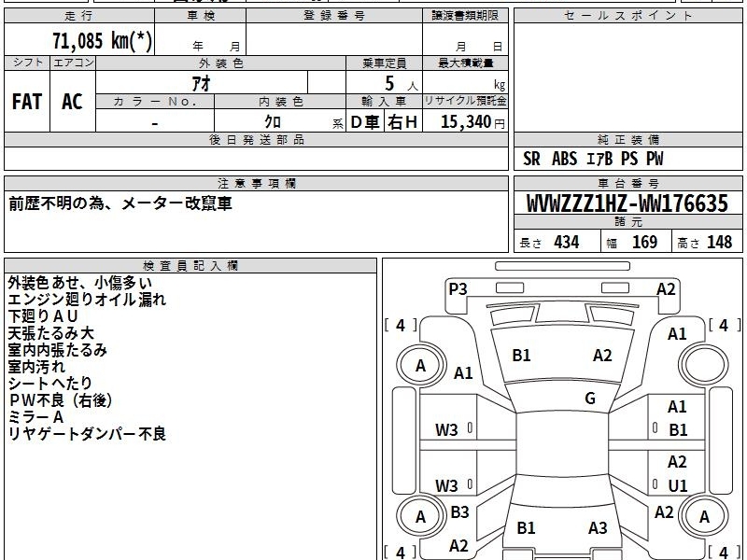Select the line シートへたり
This screenshot has width=747, height=560.
[50, 384]
